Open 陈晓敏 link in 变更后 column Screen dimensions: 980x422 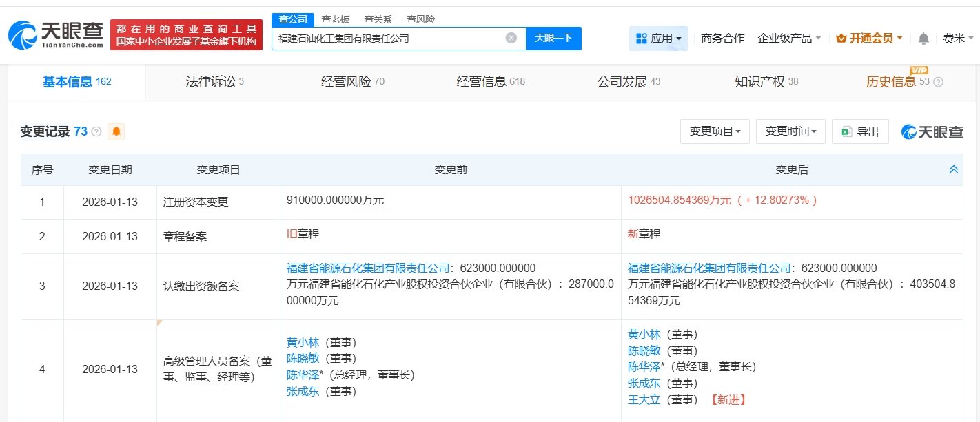tap(644, 350)
